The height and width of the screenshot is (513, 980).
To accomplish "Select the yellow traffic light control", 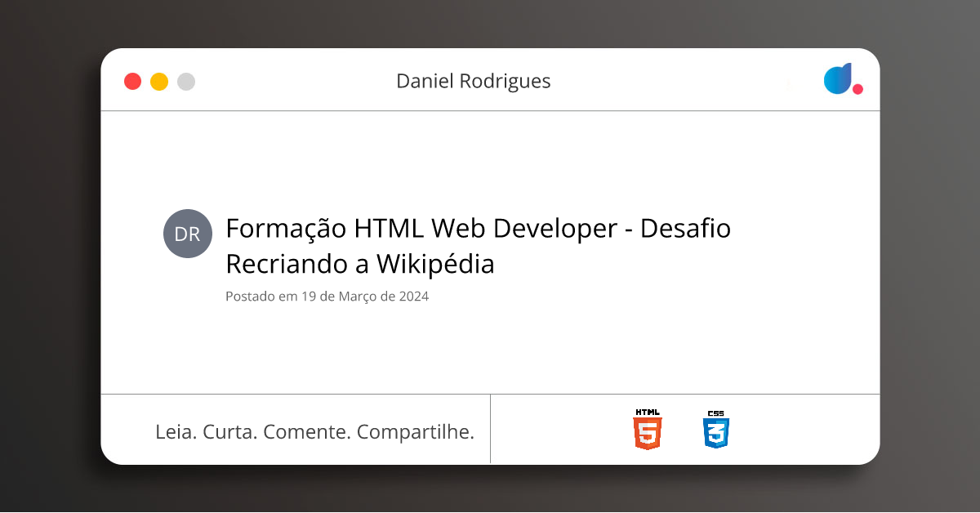I will [x=159, y=81].
